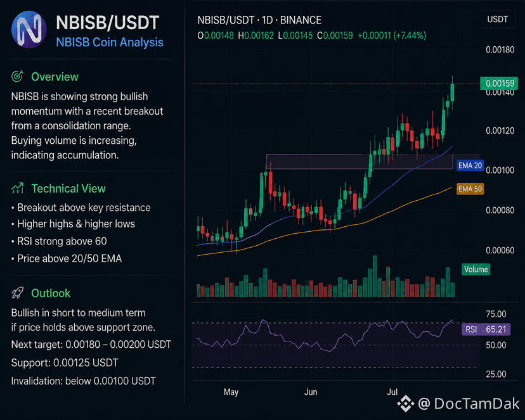This screenshot has height=420, width=525.
Task: Click the USDT currency button
Action: (498, 20)
